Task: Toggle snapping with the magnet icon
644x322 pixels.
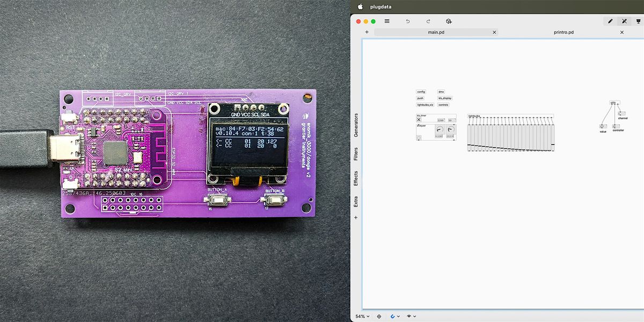Action: [393, 317]
